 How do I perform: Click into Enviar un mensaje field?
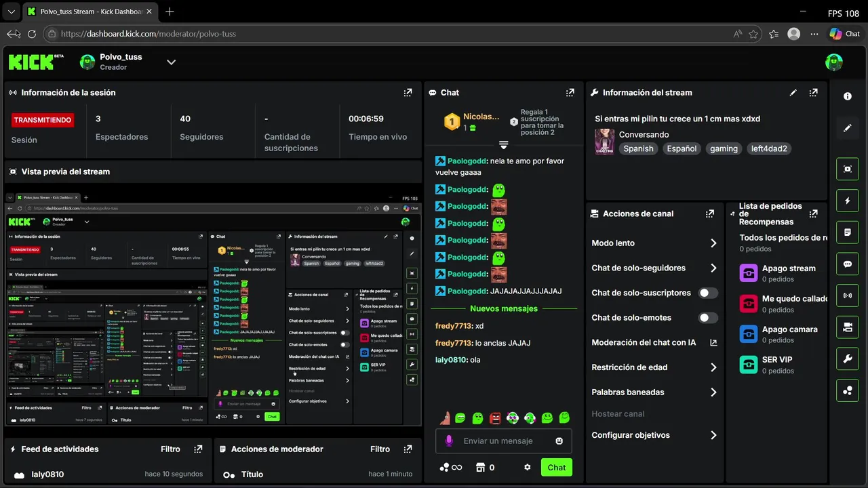click(x=503, y=441)
